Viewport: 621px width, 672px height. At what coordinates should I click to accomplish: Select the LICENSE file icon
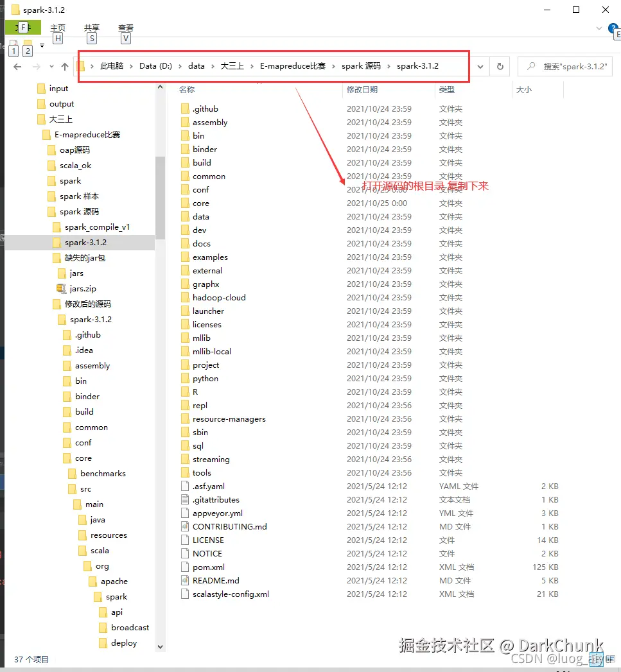[x=185, y=540]
